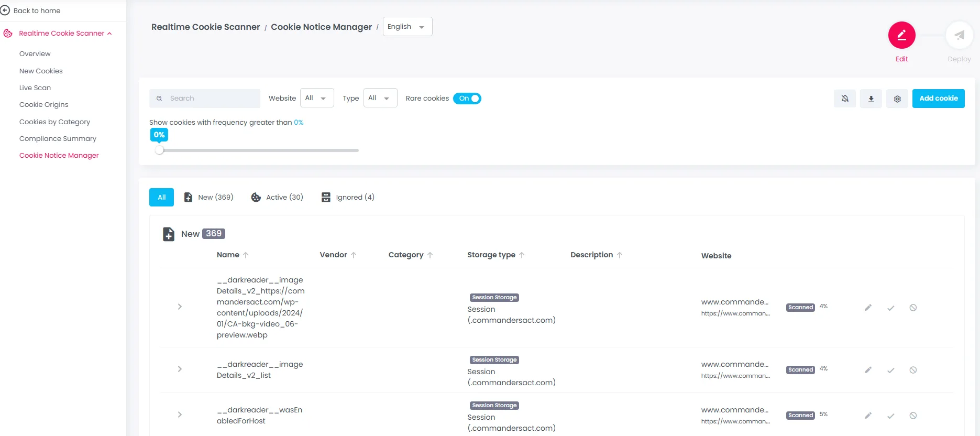
Task: Open Overview in the sidebar
Action: tap(35, 54)
